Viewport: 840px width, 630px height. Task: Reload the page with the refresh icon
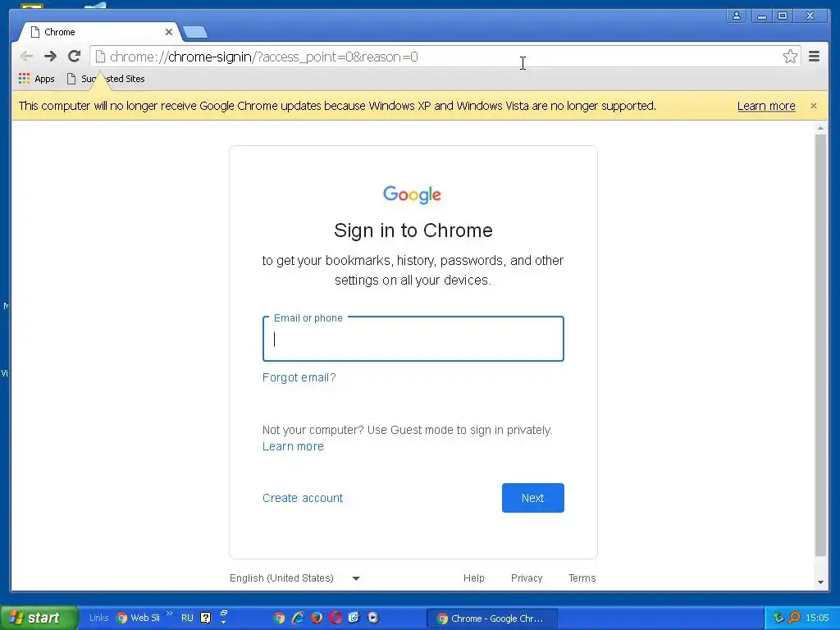pos(74,57)
